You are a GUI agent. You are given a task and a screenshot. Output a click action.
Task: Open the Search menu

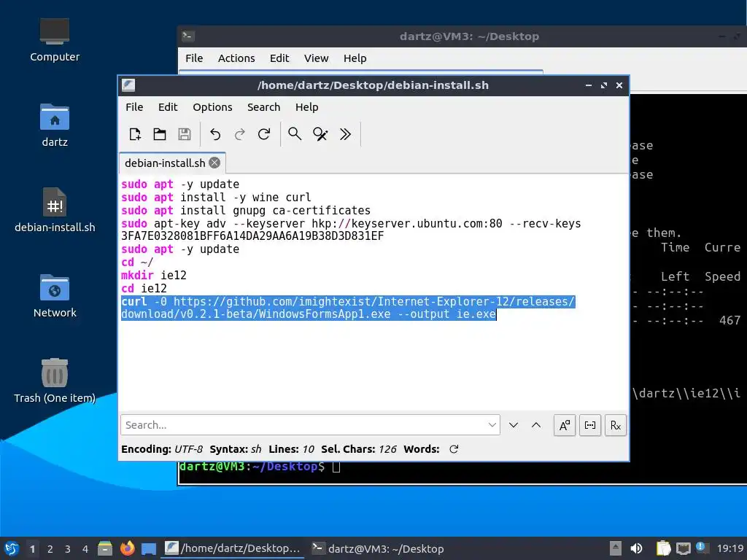(x=263, y=107)
